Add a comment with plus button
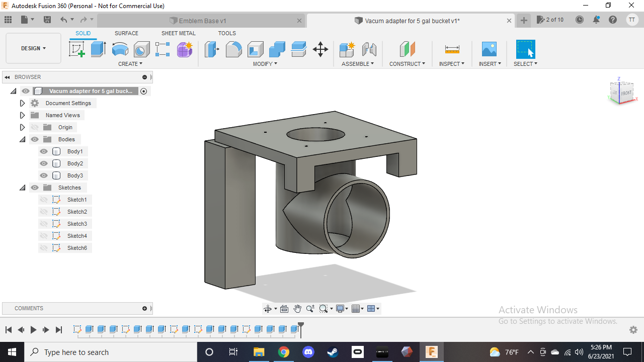Viewport: 644px width, 362px height. click(x=144, y=308)
